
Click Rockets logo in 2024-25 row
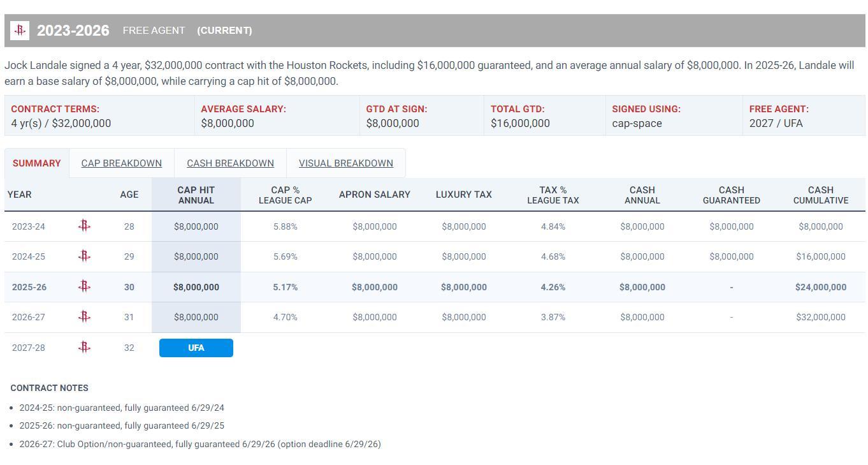(x=84, y=256)
